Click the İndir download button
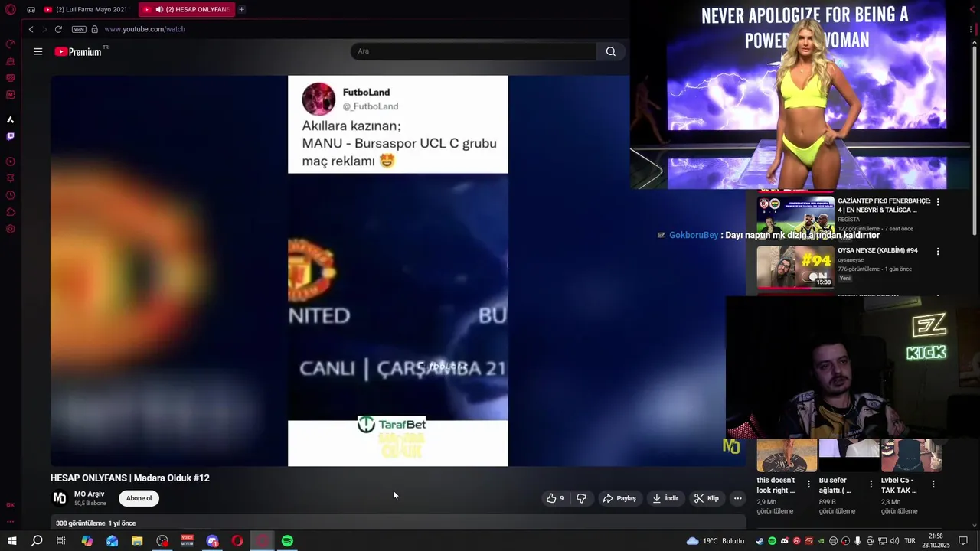The width and height of the screenshot is (980, 551). coord(665,498)
